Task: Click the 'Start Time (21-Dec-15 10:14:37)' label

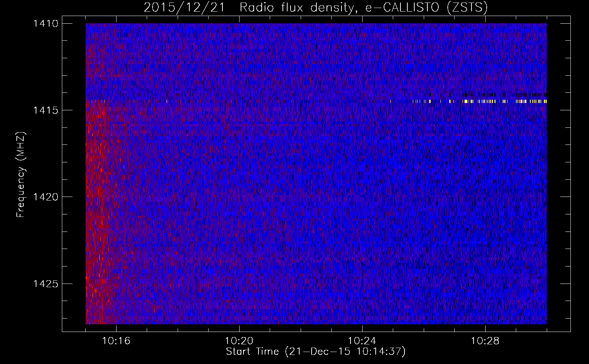Action: [316, 352]
